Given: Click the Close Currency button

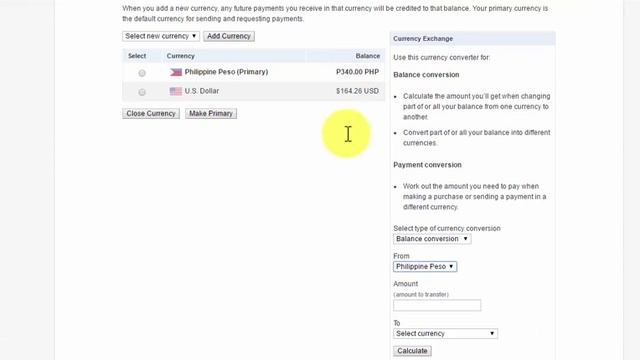Looking at the screenshot, I should click(151, 113).
